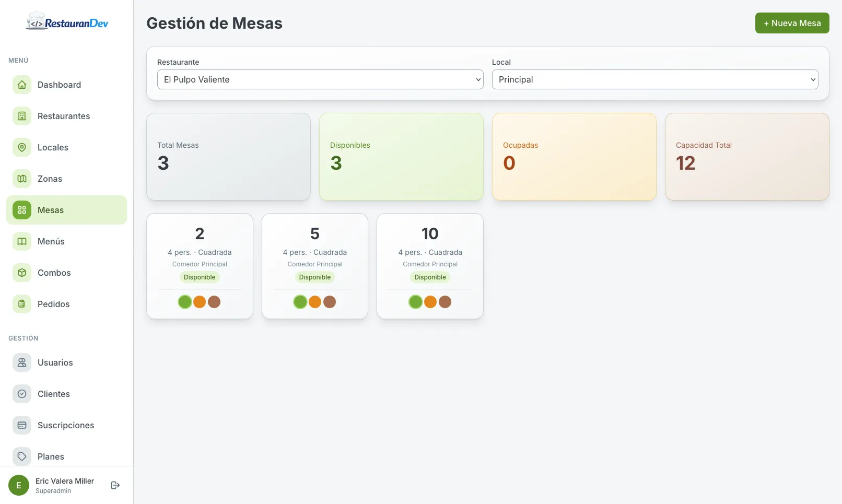
Task: Open Menús via the book icon
Action: 21,241
